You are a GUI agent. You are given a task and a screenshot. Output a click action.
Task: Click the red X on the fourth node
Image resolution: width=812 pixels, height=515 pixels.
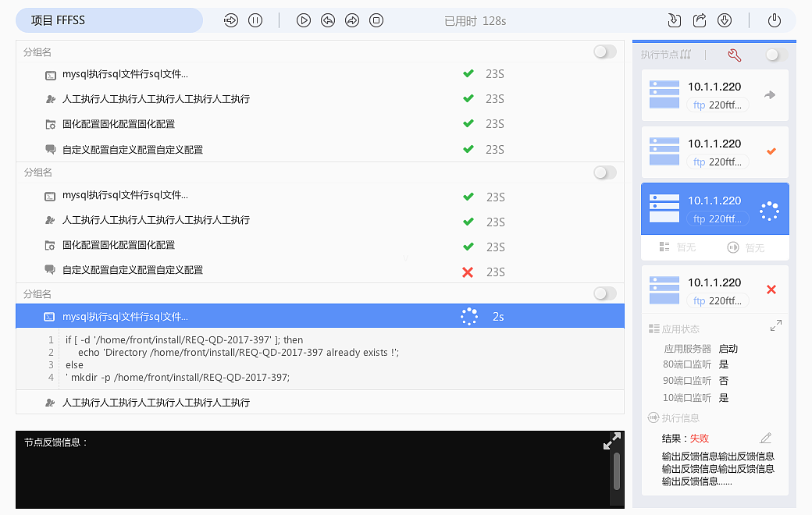[771, 289]
